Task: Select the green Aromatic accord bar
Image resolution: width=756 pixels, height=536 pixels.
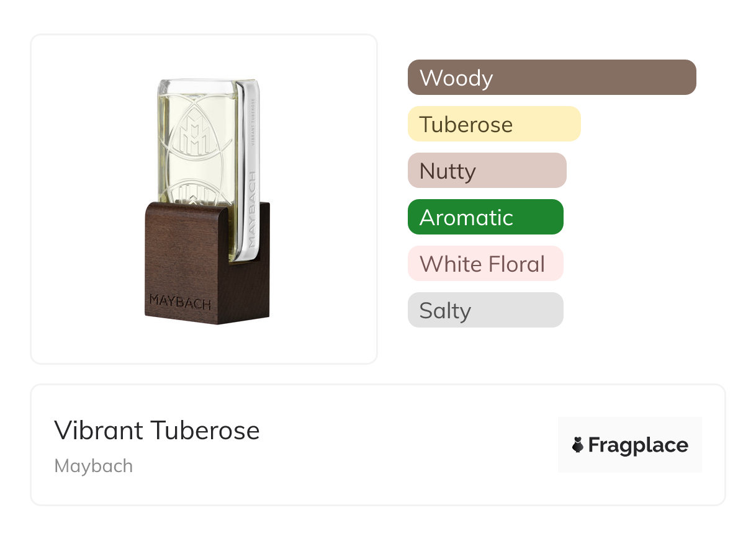Action: 485,217
